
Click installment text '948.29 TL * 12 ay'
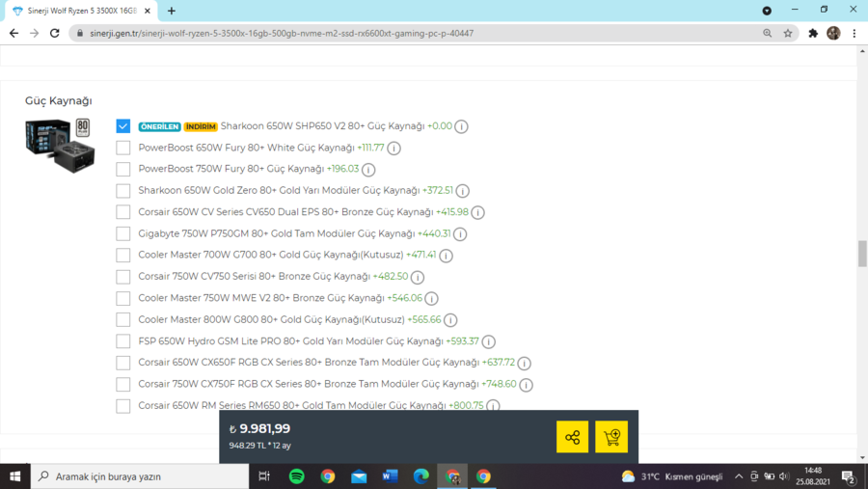(260, 446)
